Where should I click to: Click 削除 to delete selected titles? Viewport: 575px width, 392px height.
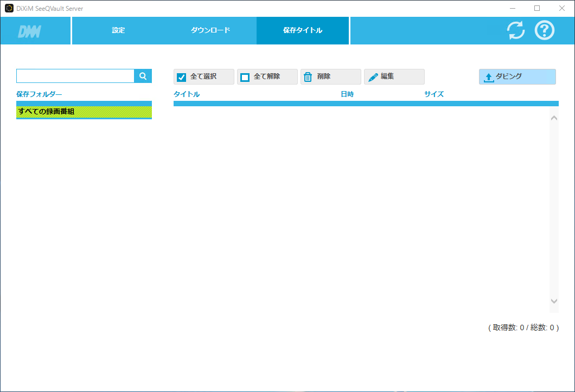click(330, 76)
